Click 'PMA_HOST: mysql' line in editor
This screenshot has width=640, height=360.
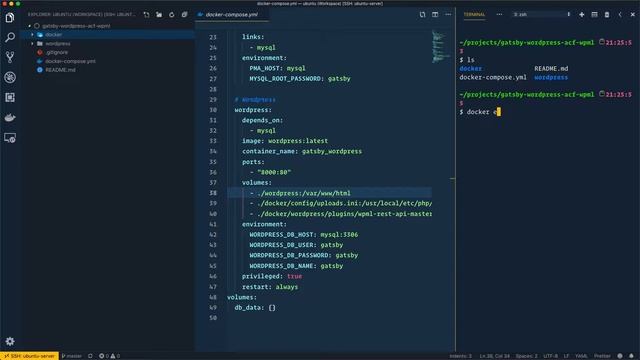pyautogui.click(x=277, y=68)
